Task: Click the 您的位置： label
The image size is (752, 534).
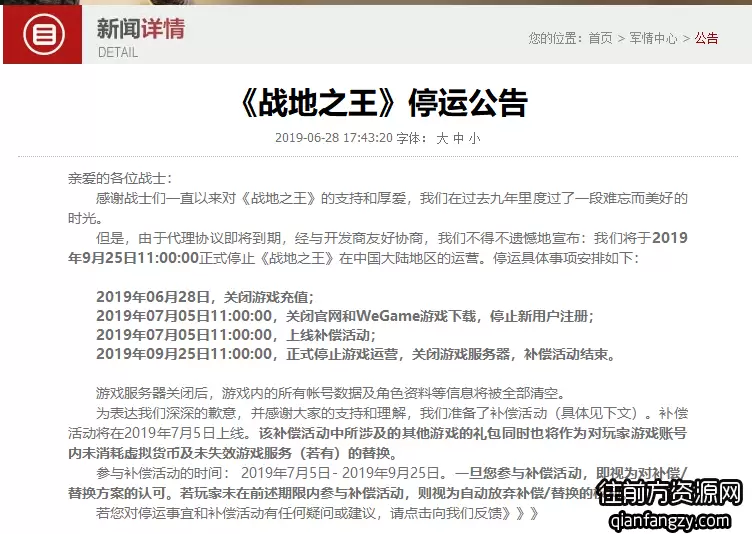Action: point(555,38)
